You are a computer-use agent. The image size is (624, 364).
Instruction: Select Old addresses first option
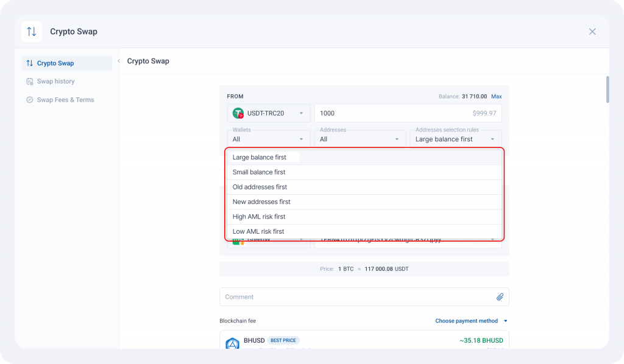(x=260, y=187)
